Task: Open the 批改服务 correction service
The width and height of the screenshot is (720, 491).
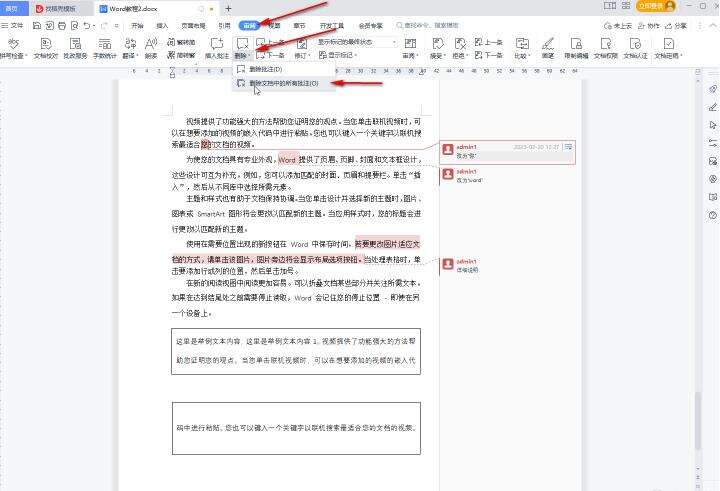Action: pyautogui.click(x=75, y=48)
